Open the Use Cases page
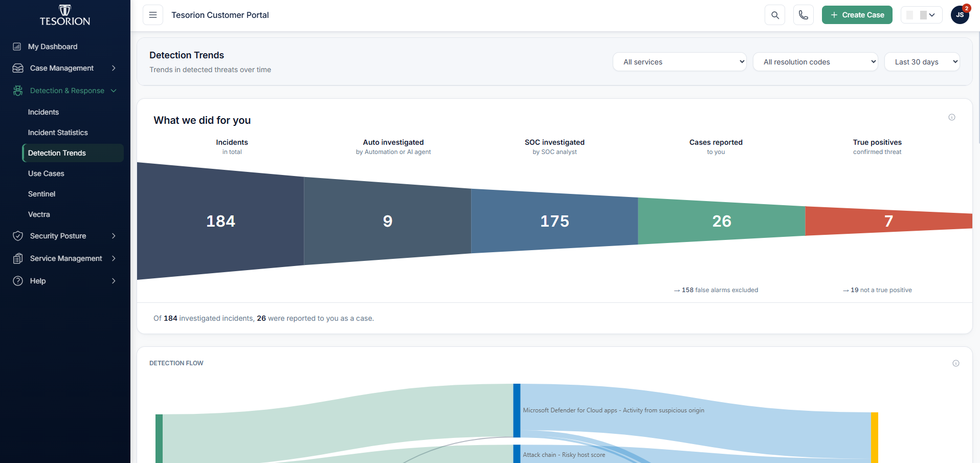 46,173
